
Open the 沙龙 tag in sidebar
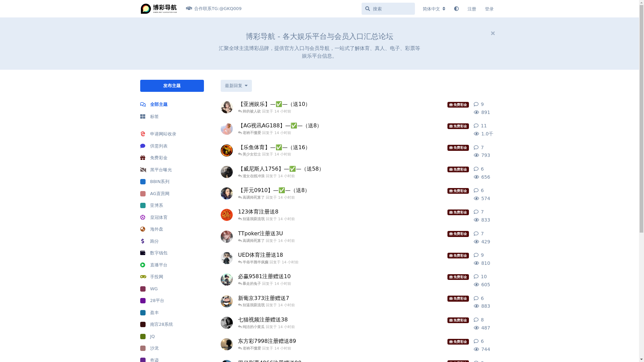coord(150,348)
